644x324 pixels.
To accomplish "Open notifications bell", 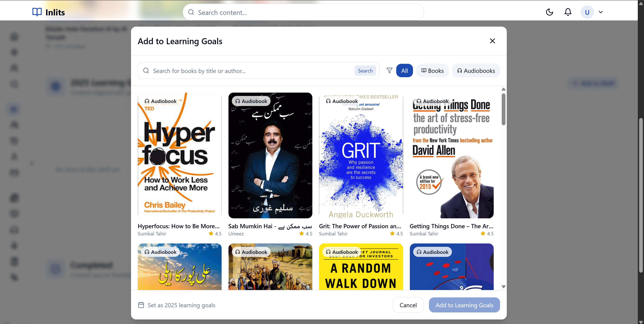I will point(568,12).
